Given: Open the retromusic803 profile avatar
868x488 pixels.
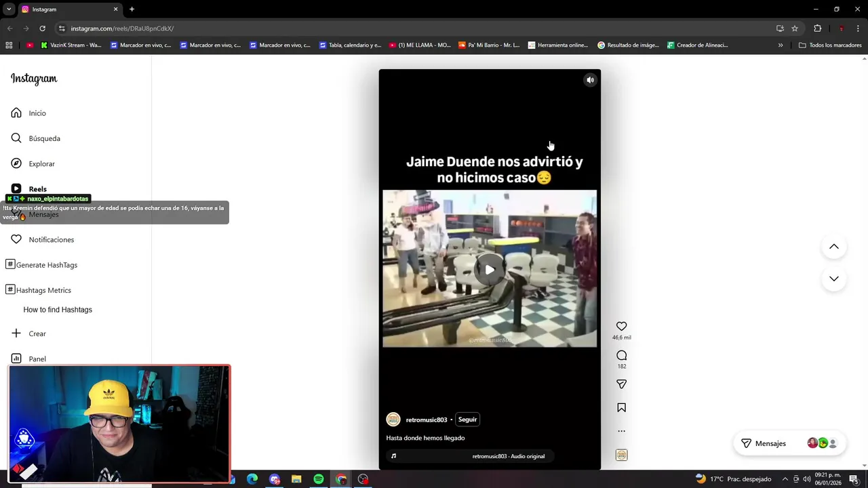Looking at the screenshot, I should click(393, 420).
